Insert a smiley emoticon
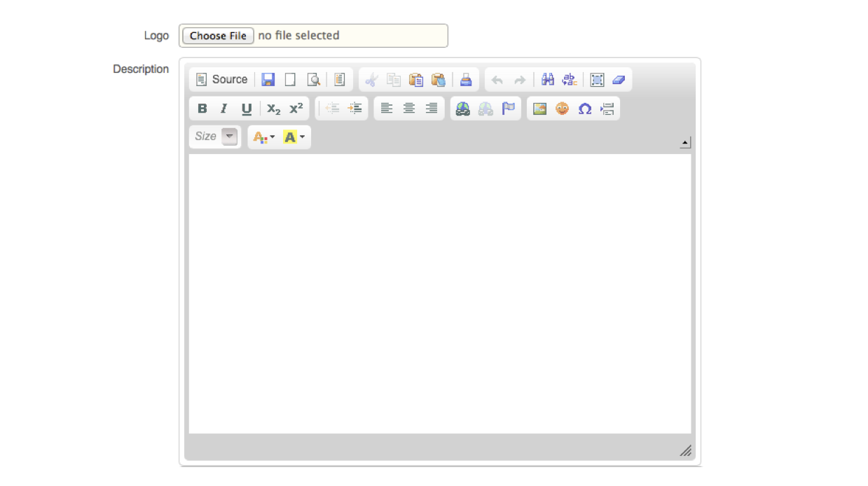868x486 pixels. point(562,109)
